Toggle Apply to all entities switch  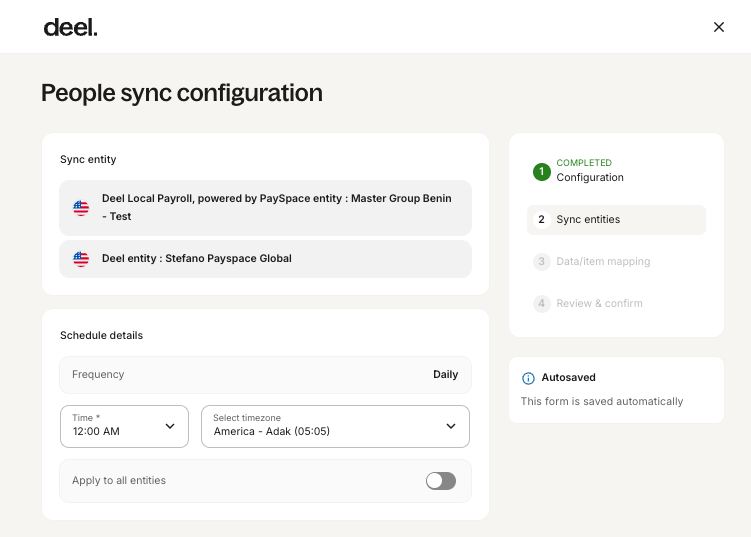tap(441, 481)
